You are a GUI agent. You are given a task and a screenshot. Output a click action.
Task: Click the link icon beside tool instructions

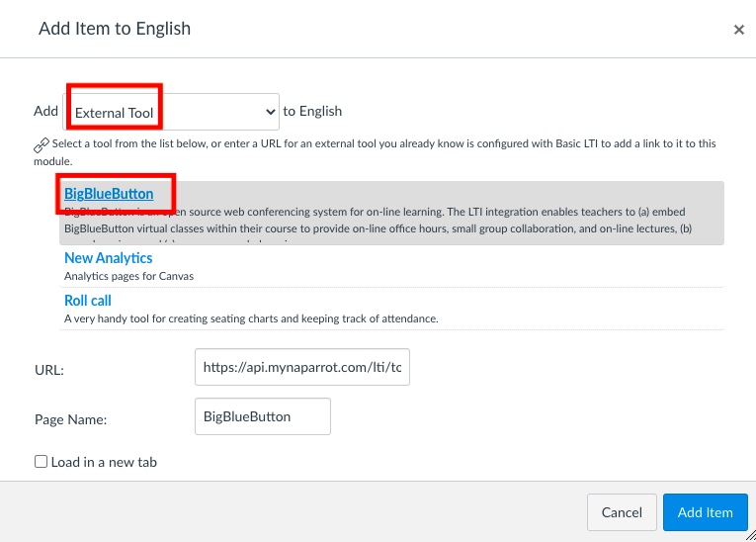[x=42, y=144]
